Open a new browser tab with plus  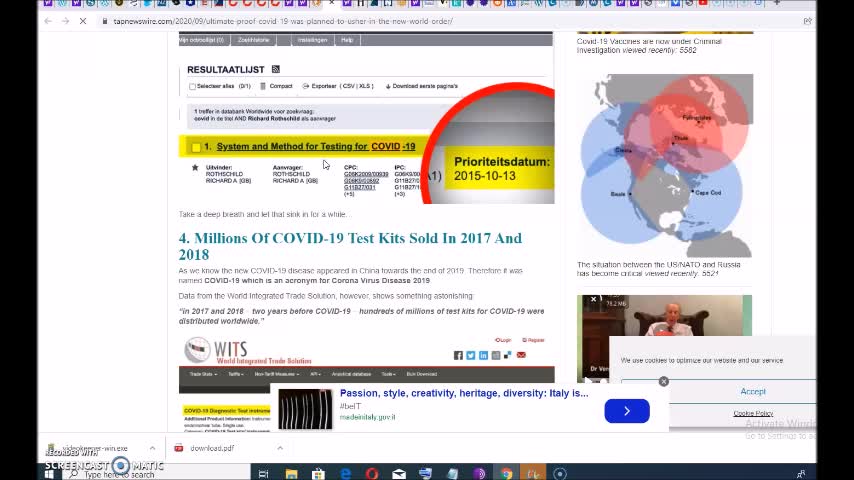click(x=777, y=3)
